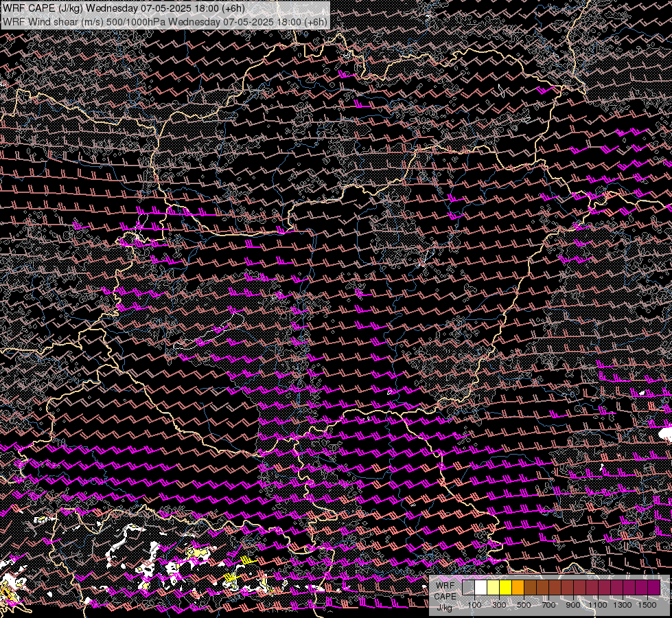Click the 1500 label on the legend
Viewport: 672px width, 618px height.
(x=647, y=605)
